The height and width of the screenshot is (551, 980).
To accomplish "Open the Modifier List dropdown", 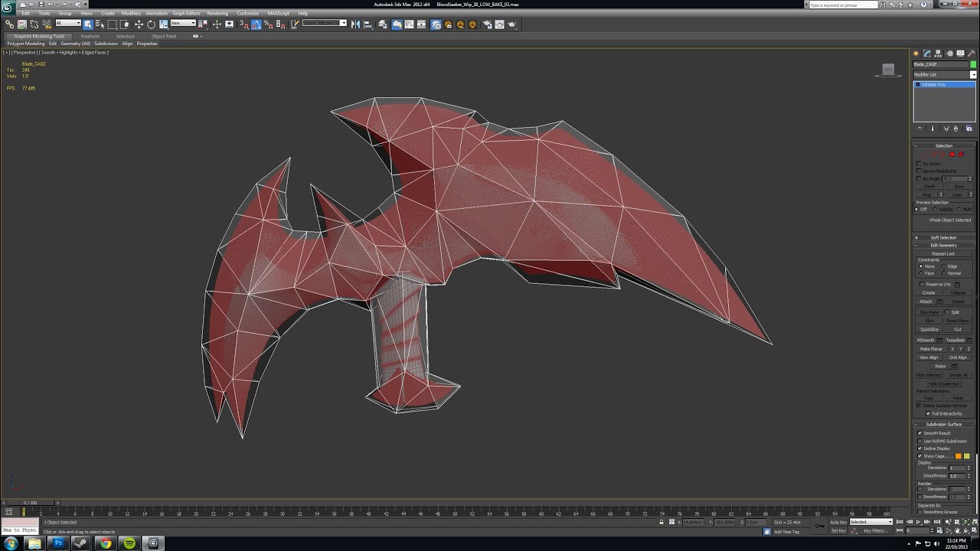I will (973, 74).
